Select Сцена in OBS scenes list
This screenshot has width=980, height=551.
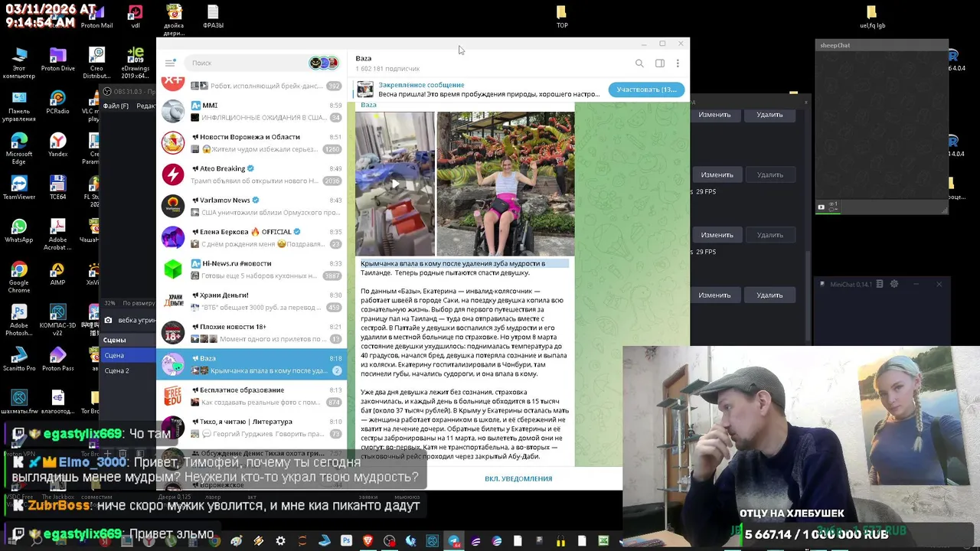click(x=126, y=355)
